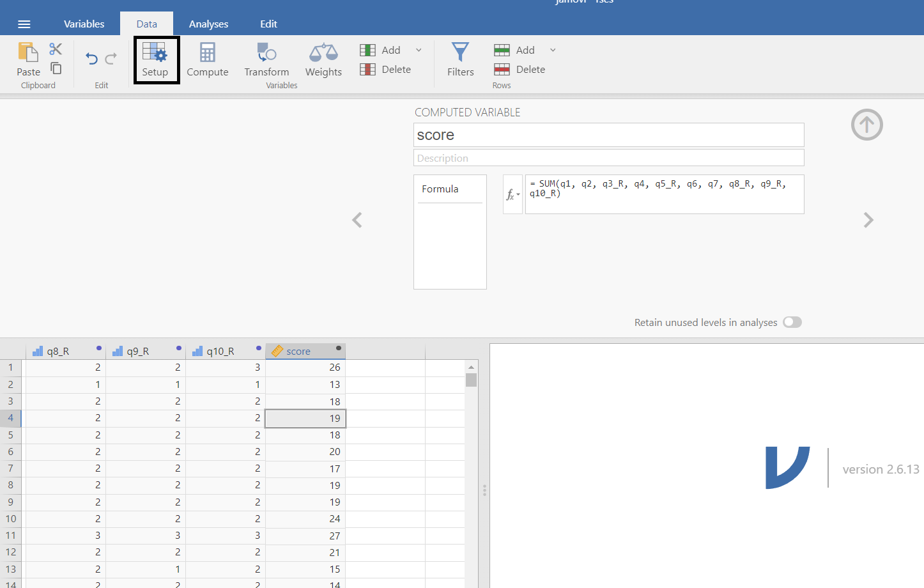Click the Setup button in ribbon
The height and width of the screenshot is (588, 924).
pos(156,59)
